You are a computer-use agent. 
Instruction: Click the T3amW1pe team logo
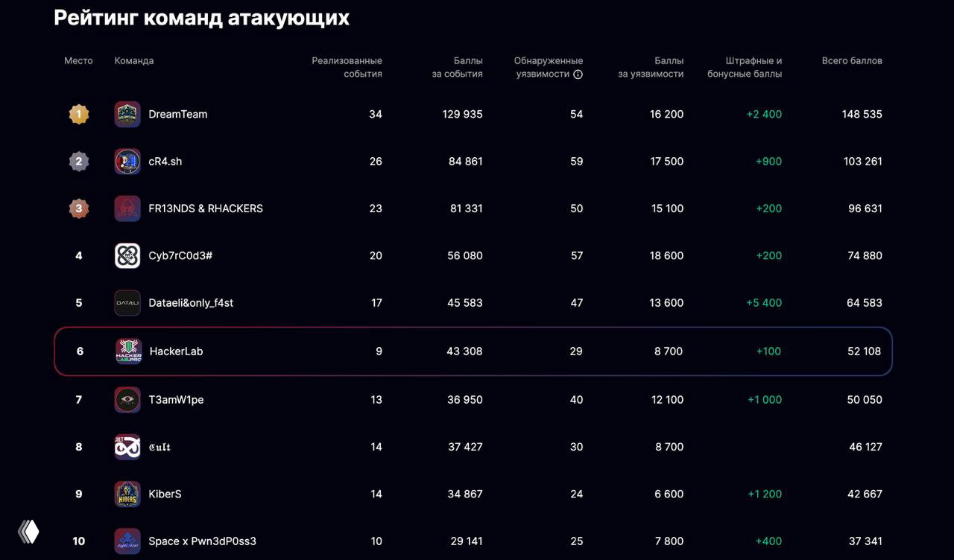click(x=127, y=400)
